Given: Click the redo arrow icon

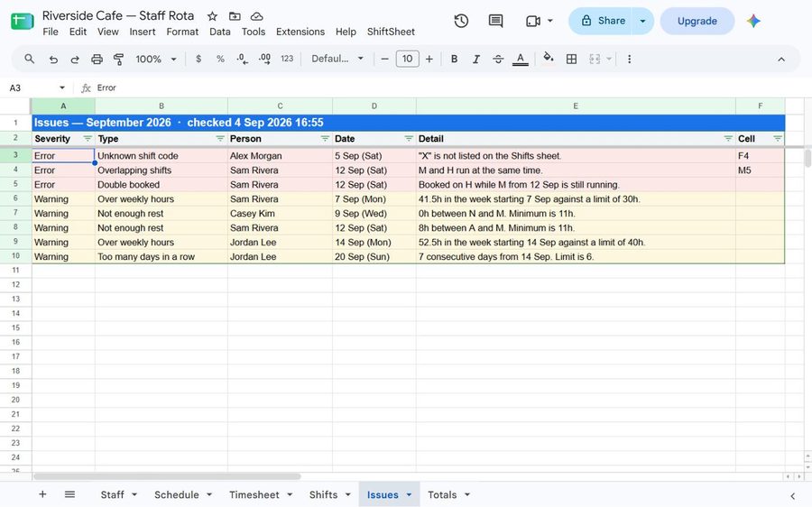Looking at the screenshot, I should (x=75, y=59).
